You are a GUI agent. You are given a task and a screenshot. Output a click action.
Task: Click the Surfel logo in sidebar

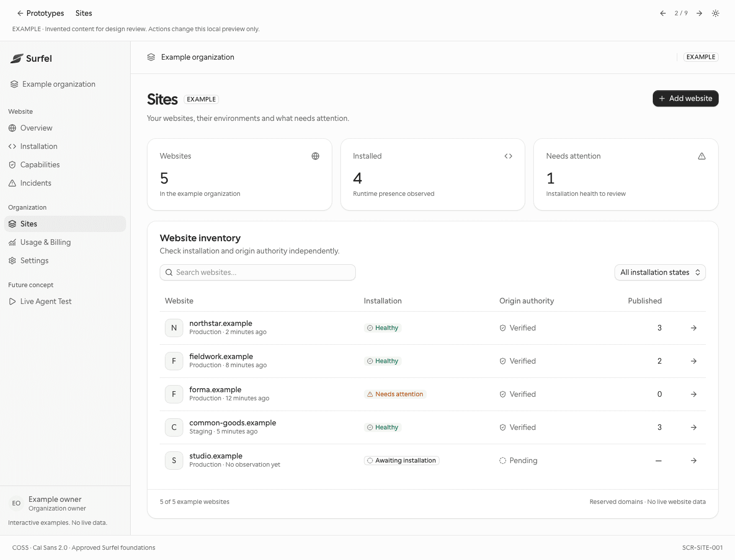point(31,59)
